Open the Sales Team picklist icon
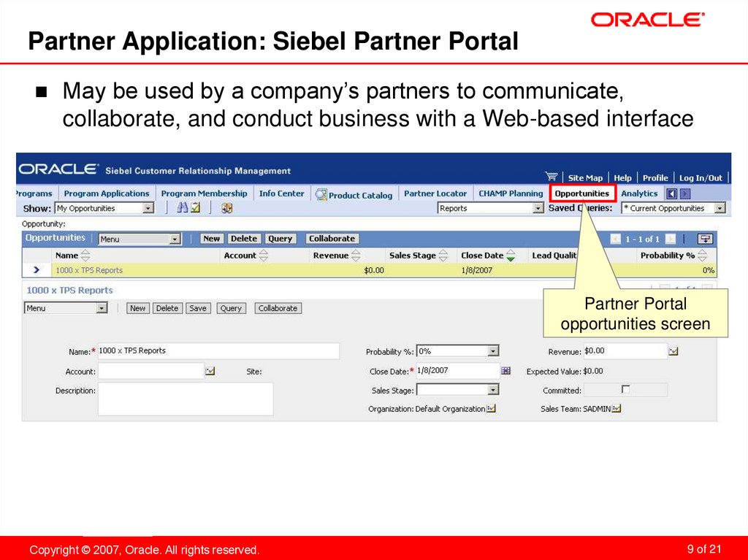This screenshot has width=748, height=560. (x=616, y=408)
